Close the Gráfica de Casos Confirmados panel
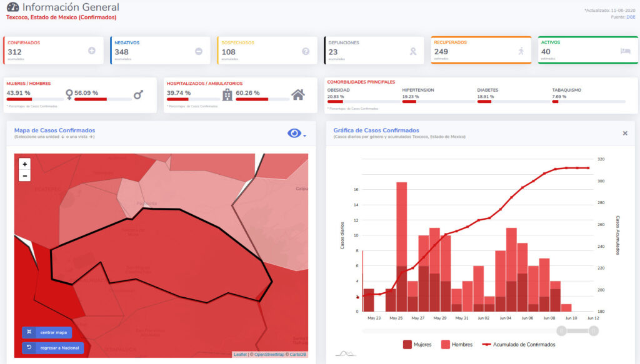The width and height of the screenshot is (640, 364). 625,133
